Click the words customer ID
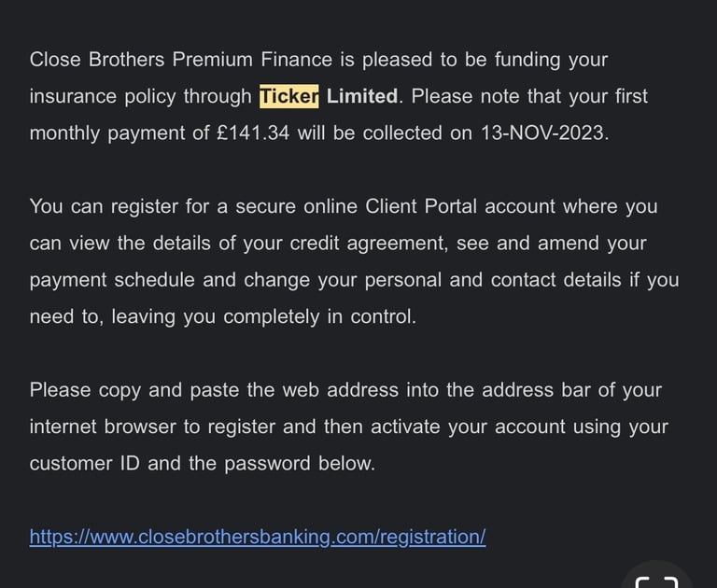717x588 pixels. pyautogui.click(x=85, y=463)
